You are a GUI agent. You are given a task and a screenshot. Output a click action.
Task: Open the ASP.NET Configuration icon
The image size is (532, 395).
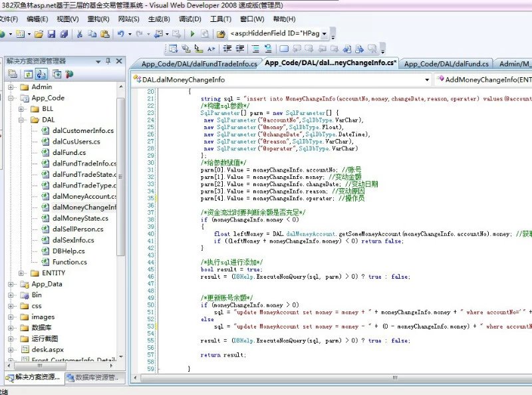(69, 74)
